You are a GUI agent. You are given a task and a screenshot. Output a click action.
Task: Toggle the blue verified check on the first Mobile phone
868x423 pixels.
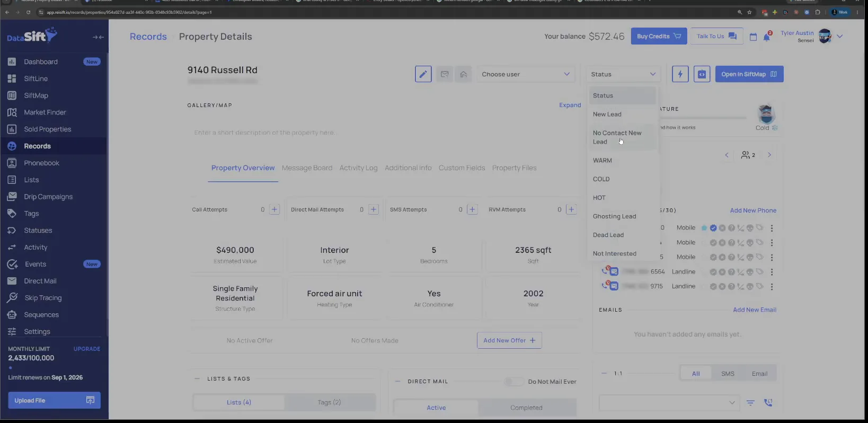713,228
